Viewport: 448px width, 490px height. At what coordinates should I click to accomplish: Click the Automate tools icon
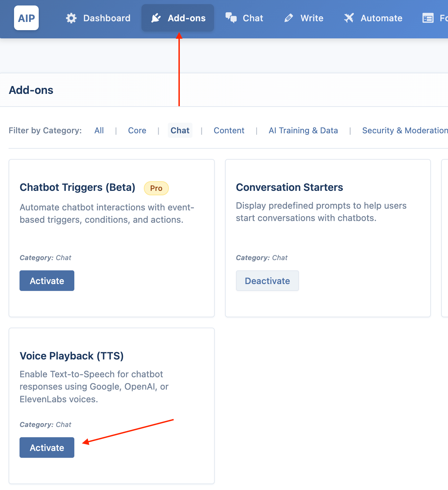[349, 18]
